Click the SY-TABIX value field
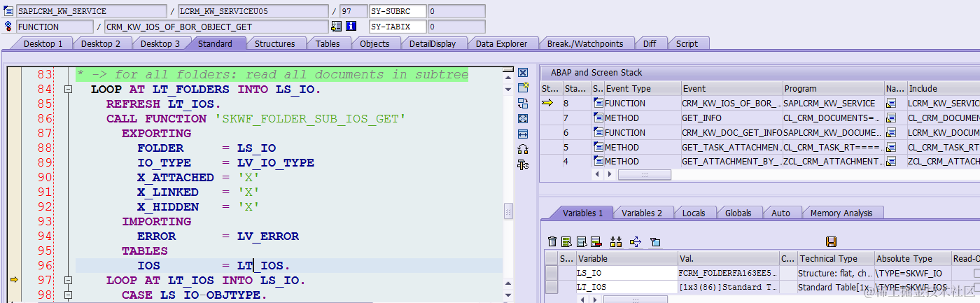Viewport: 980px width, 303px height. (456, 27)
